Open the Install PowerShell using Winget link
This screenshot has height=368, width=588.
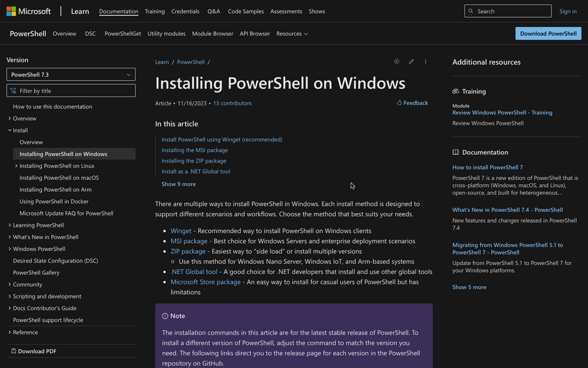tap(222, 140)
